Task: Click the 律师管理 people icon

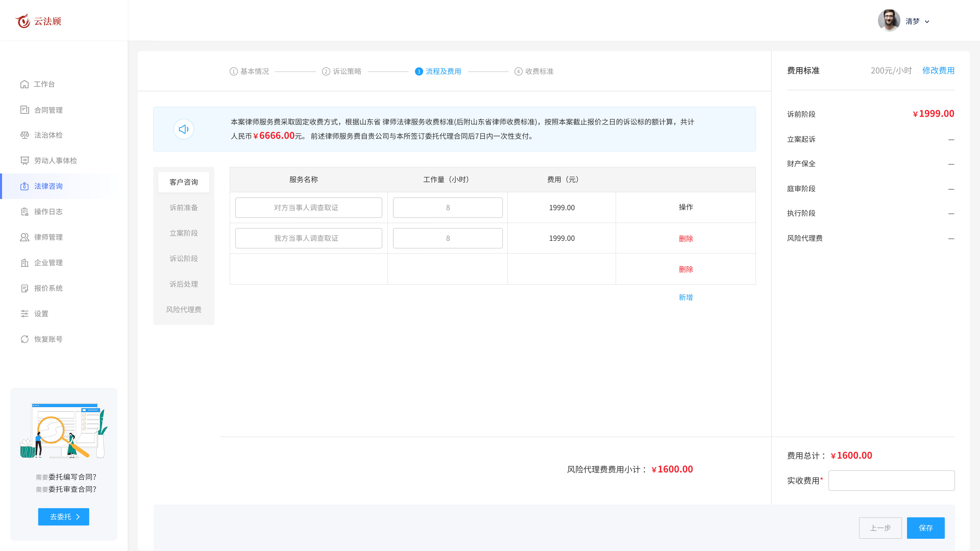Action: point(24,237)
